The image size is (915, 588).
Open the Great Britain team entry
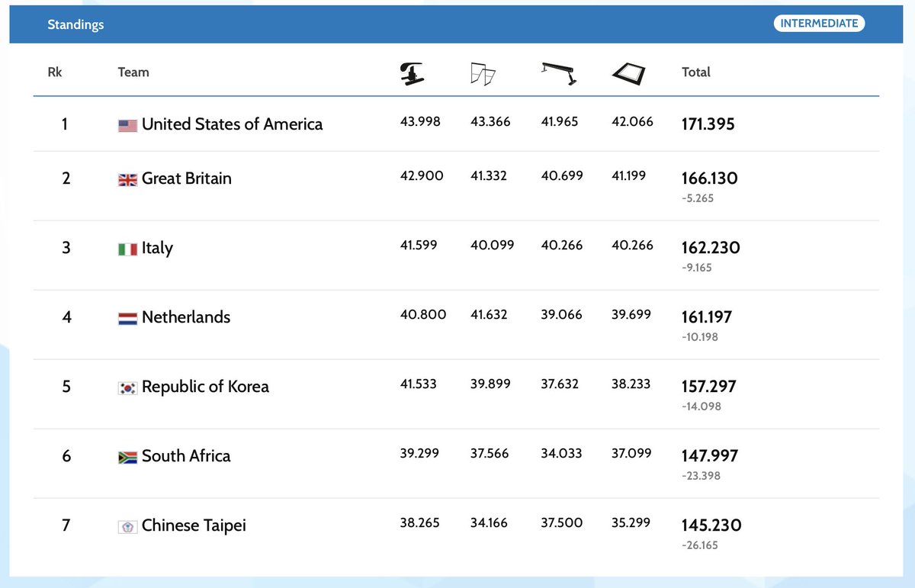(188, 178)
